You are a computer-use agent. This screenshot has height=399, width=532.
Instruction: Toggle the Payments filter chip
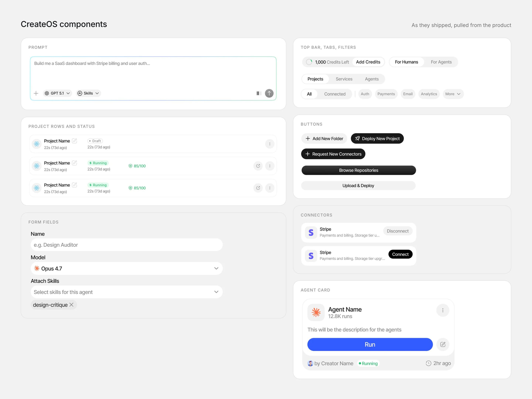click(386, 94)
